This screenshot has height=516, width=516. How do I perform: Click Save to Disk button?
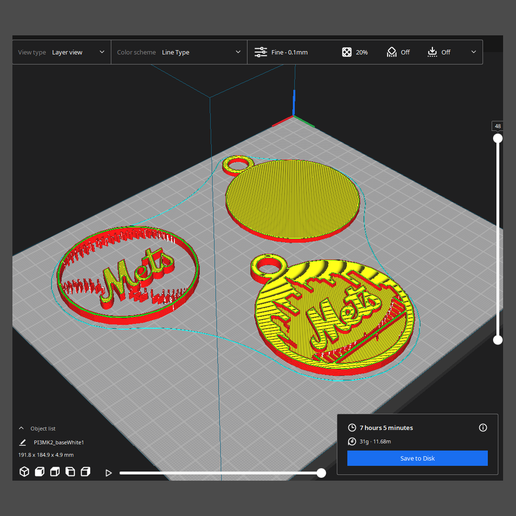pyautogui.click(x=417, y=458)
